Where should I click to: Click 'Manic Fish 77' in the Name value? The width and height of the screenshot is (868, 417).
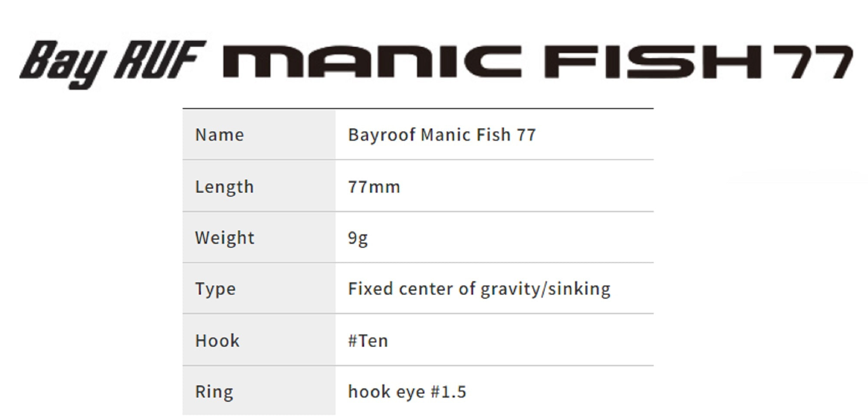[478, 135]
